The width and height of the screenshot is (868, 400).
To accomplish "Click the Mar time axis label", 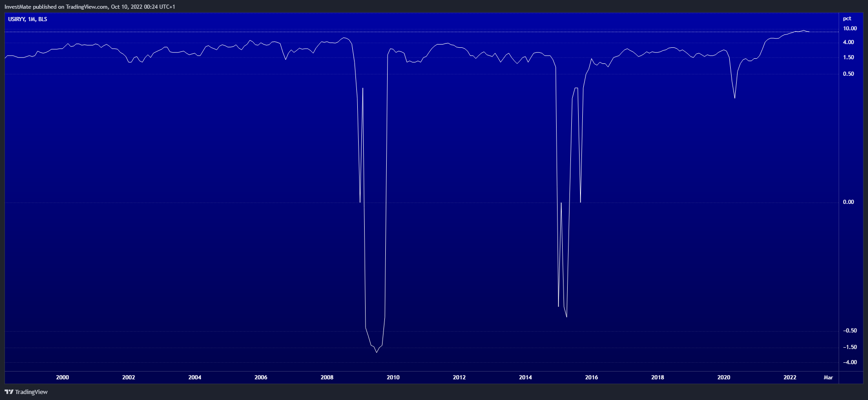I will pyautogui.click(x=829, y=377).
